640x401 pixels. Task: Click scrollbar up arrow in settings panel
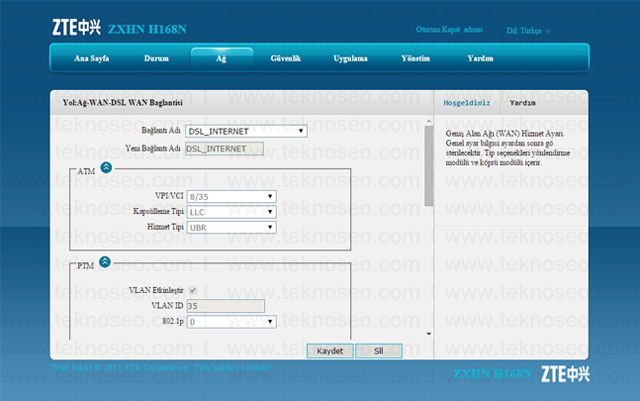point(429,121)
